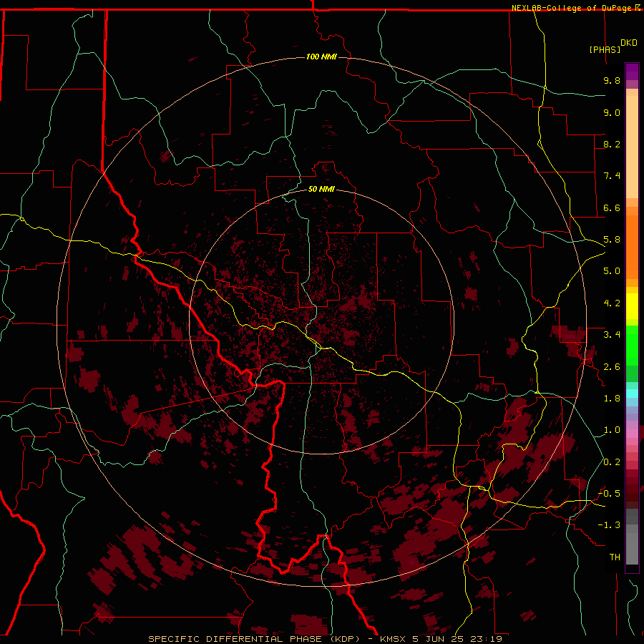Image resolution: width=644 pixels, height=644 pixels.
Task: Click the purple band atop the color scale
Action: 632,72
